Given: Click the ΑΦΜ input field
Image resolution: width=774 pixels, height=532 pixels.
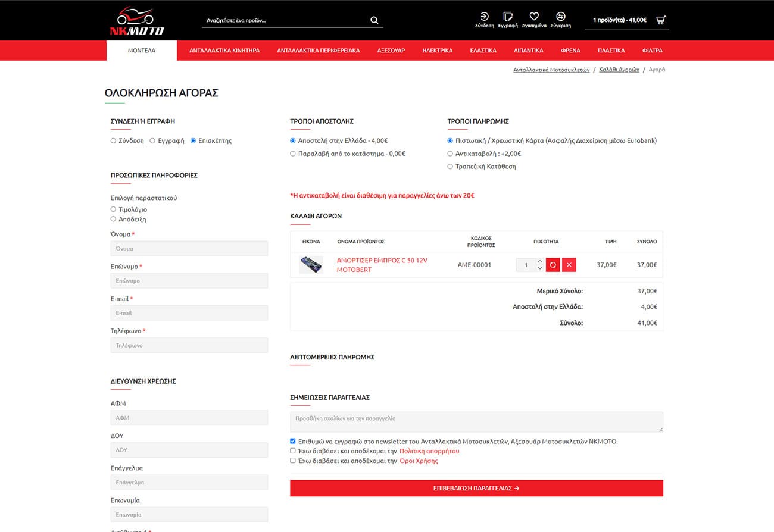Looking at the screenshot, I should 189,418.
